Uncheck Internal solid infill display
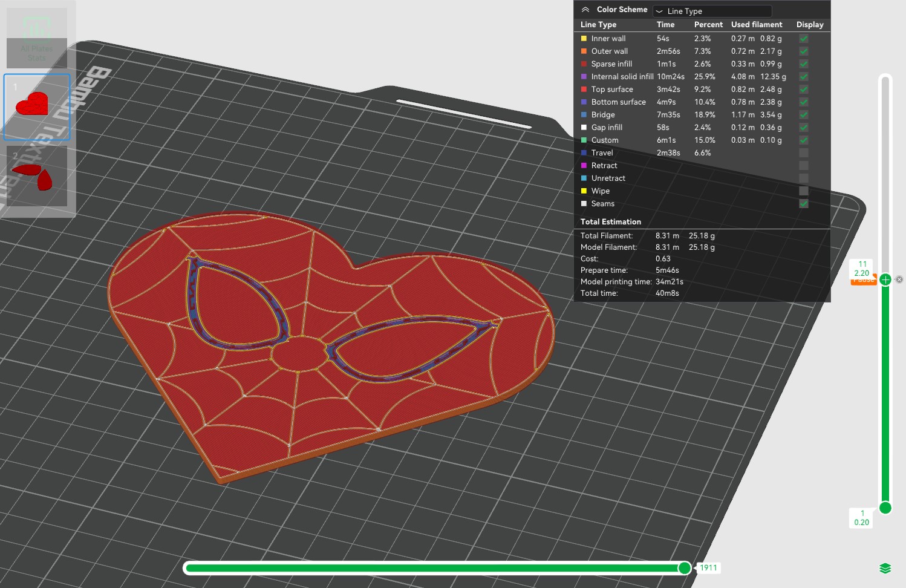The image size is (906, 588). point(804,76)
